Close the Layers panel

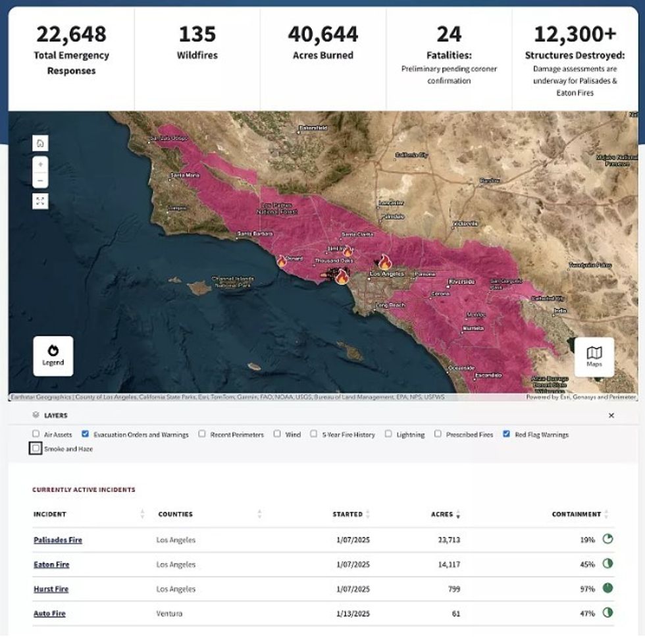611,416
